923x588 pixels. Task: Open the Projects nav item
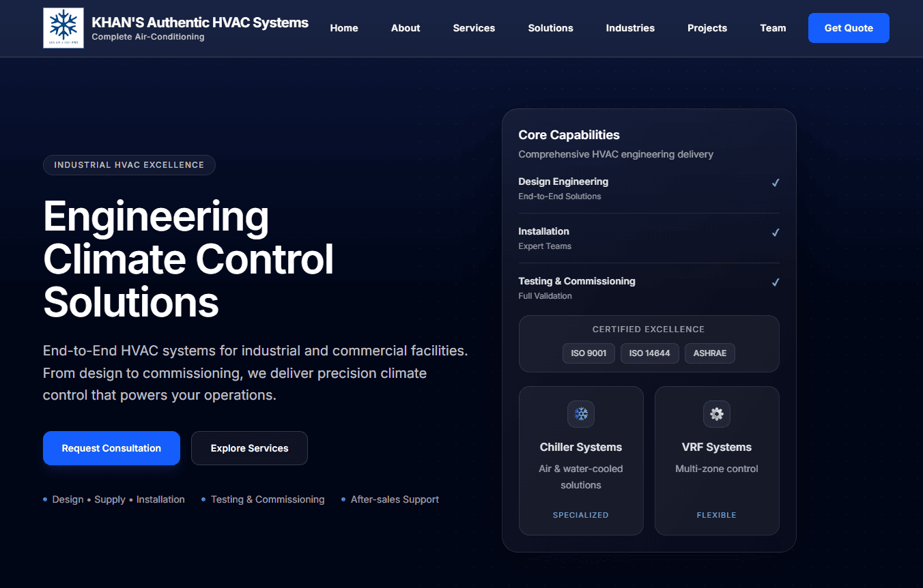pos(707,28)
